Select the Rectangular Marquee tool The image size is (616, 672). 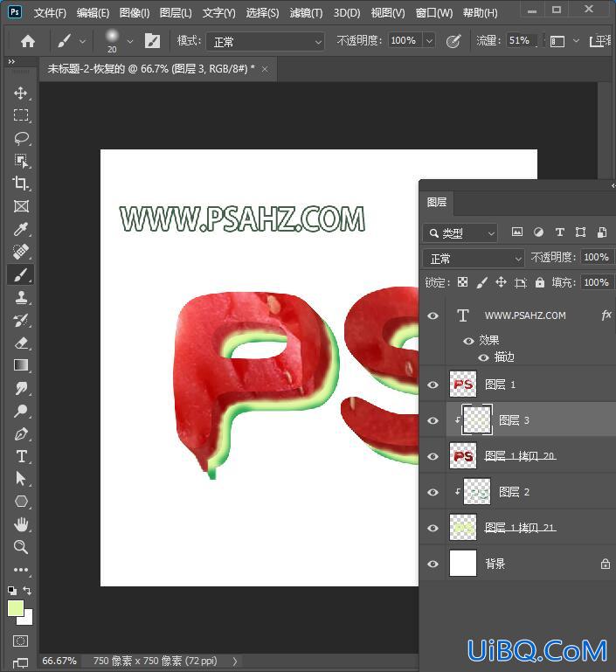point(21,115)
